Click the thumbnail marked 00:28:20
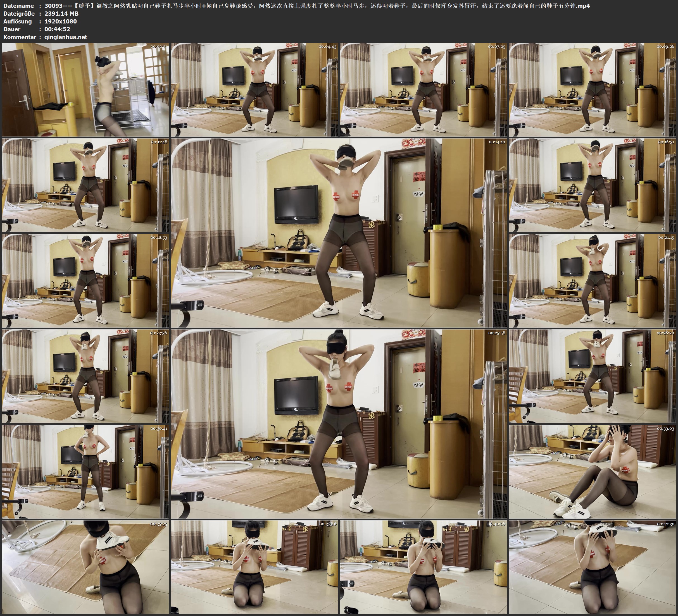This screenshot has height=616, width=678. tap(592, 376)
